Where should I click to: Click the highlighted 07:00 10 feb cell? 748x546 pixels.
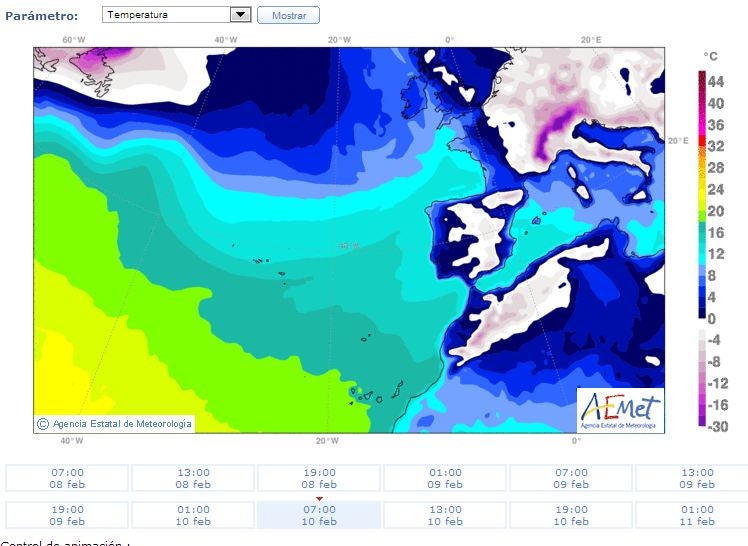click(319, 515)
